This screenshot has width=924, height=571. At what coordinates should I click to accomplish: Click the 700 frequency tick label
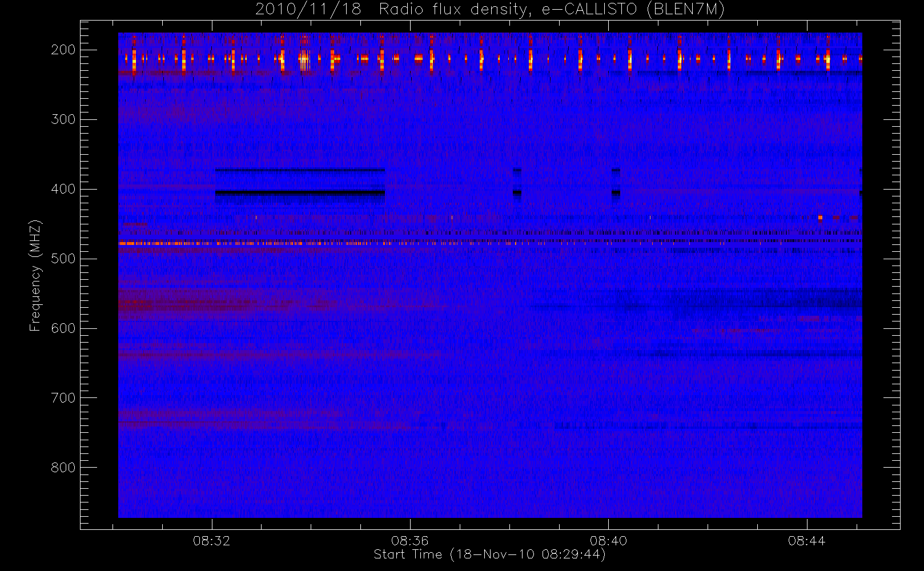63,398
